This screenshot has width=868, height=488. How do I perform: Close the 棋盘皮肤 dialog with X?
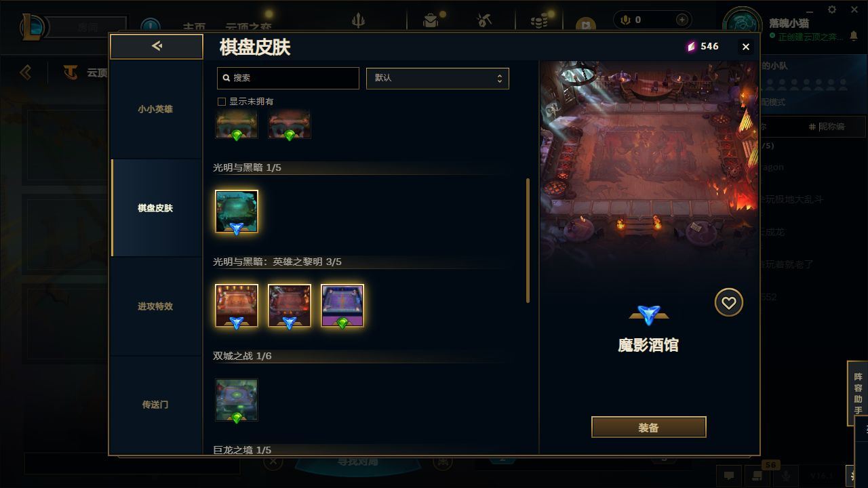click(745, 47)
